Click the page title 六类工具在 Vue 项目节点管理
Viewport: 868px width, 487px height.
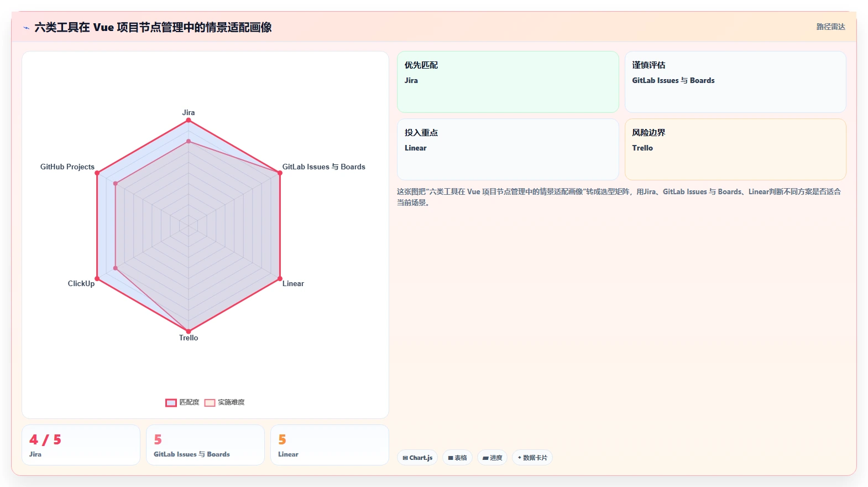tap(153, 27)
